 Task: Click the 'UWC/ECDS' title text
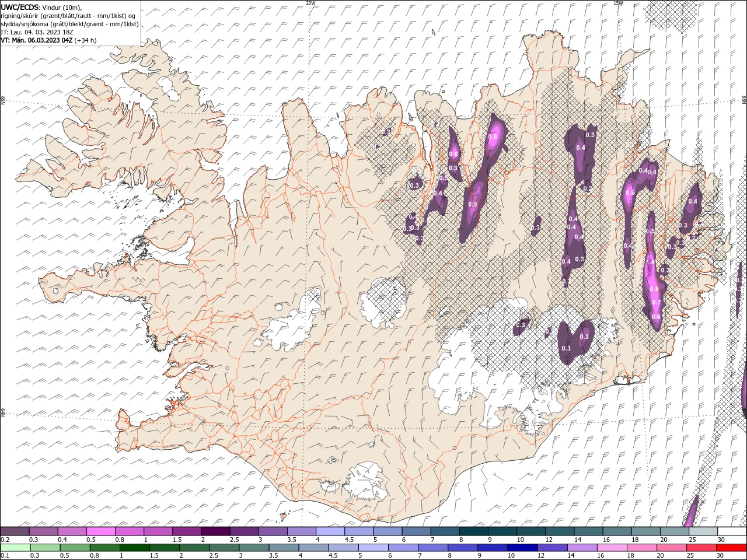click(20, 7)
